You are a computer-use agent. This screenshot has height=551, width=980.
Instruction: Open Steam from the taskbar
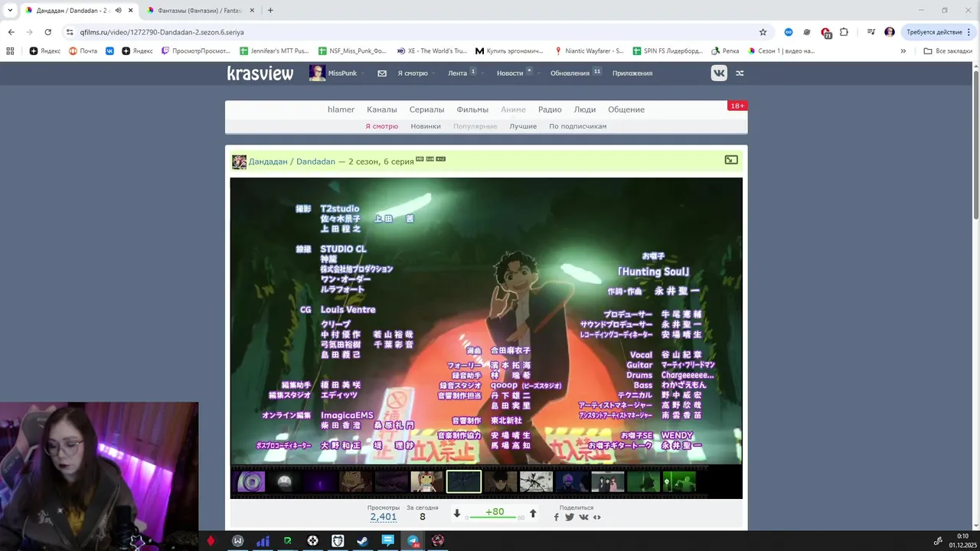point(362,540)
